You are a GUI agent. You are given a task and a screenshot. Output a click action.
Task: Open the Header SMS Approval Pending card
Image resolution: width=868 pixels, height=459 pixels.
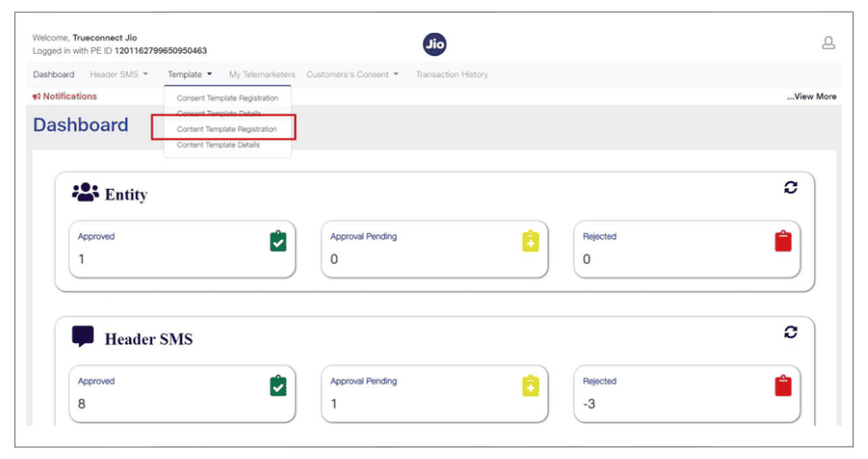(435, 393)
